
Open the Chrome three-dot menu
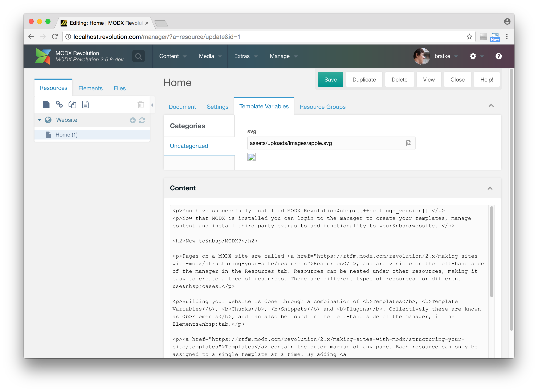[x=507, y=37]
